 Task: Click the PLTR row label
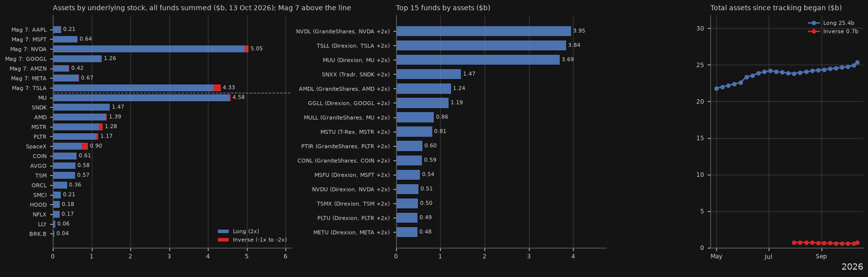[40, 137]
